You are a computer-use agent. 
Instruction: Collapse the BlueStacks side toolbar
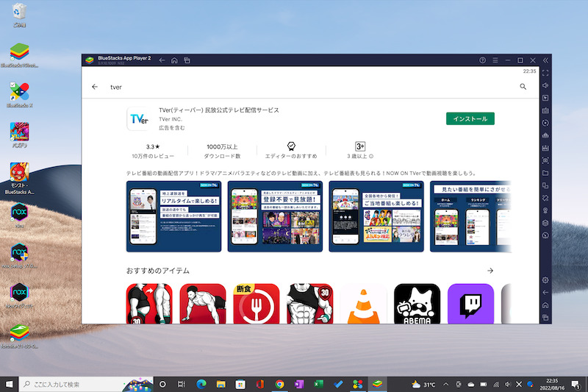(x=545, y=60)
